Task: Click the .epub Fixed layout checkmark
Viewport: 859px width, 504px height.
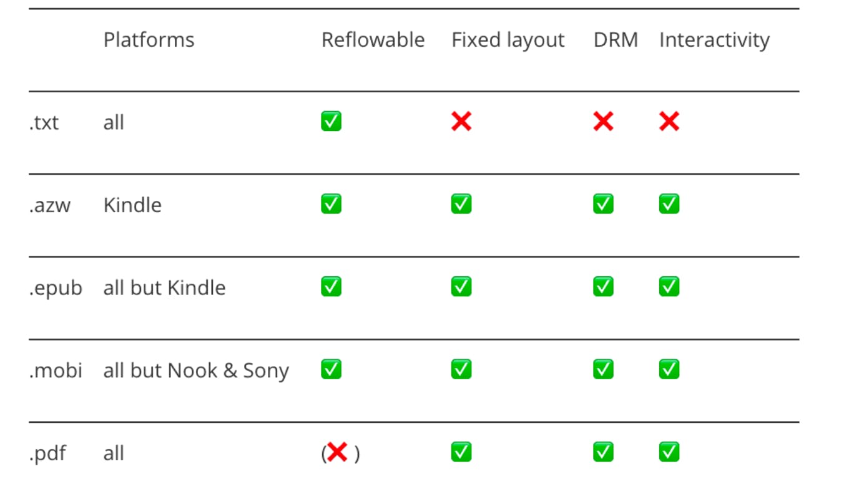Action: [x=461, y=286]
